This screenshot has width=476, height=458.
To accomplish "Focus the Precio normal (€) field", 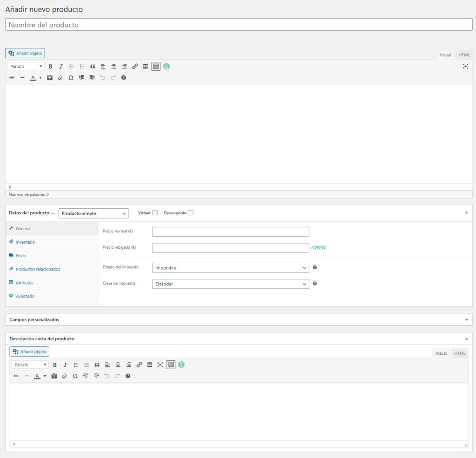I will pos(231,232).
